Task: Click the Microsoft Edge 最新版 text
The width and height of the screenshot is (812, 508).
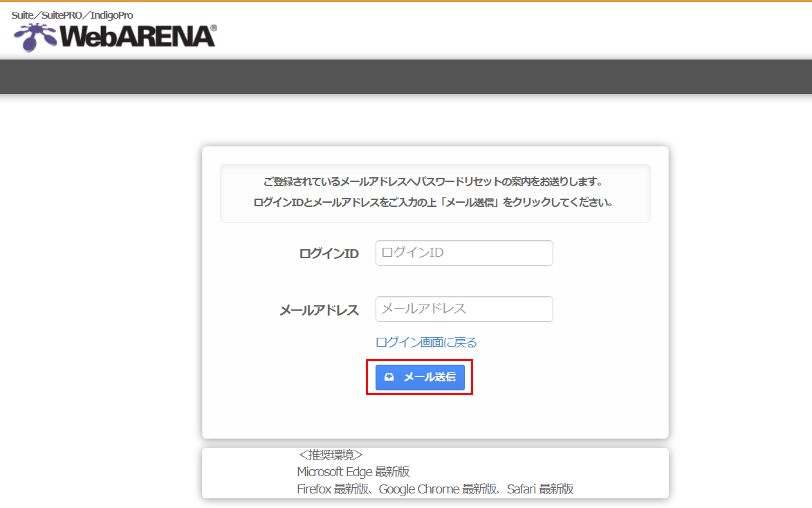Action: tap(353, 472)
